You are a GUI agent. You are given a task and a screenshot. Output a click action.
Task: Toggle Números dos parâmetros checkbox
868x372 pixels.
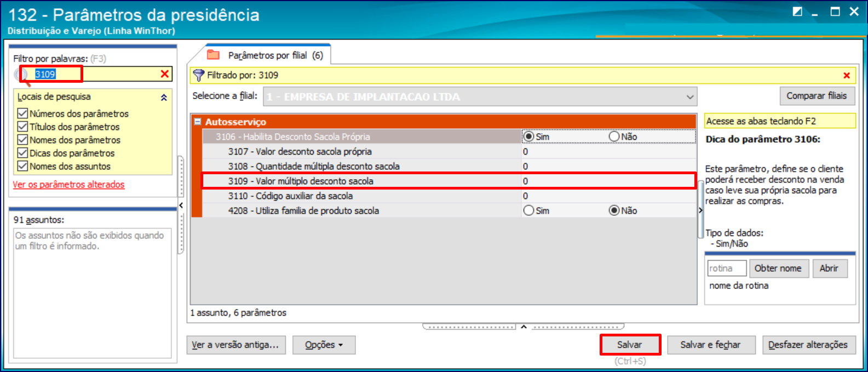[22, 113]
